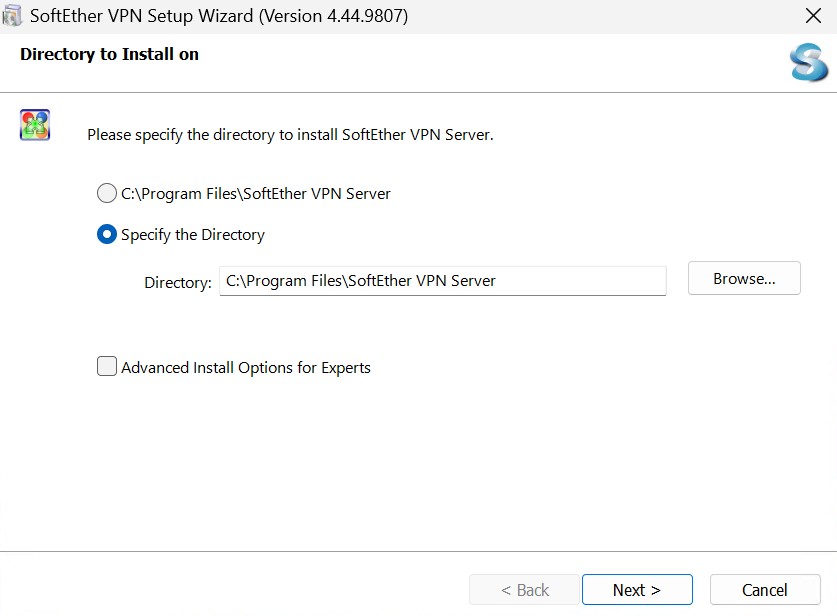Viewport: 837px width, 616px height.
Task: Click the Advanced Install Options label text
Action: (246, 368)
